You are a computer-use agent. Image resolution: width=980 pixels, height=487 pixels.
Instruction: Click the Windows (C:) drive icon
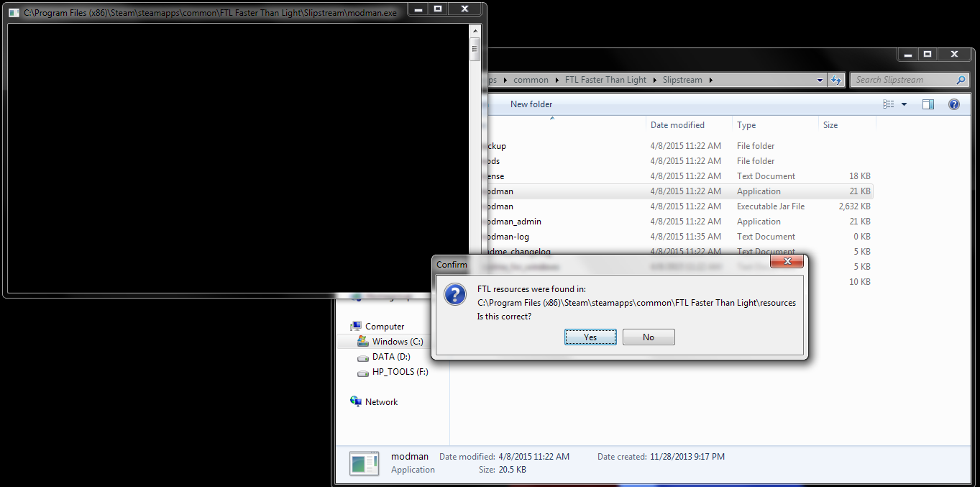[363, 342]
